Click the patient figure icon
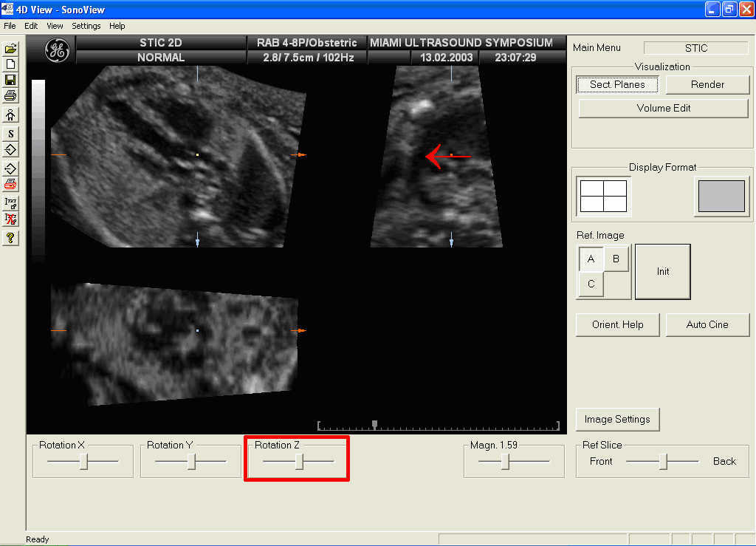This screenshot has height=546, width=756. [10, 115]
